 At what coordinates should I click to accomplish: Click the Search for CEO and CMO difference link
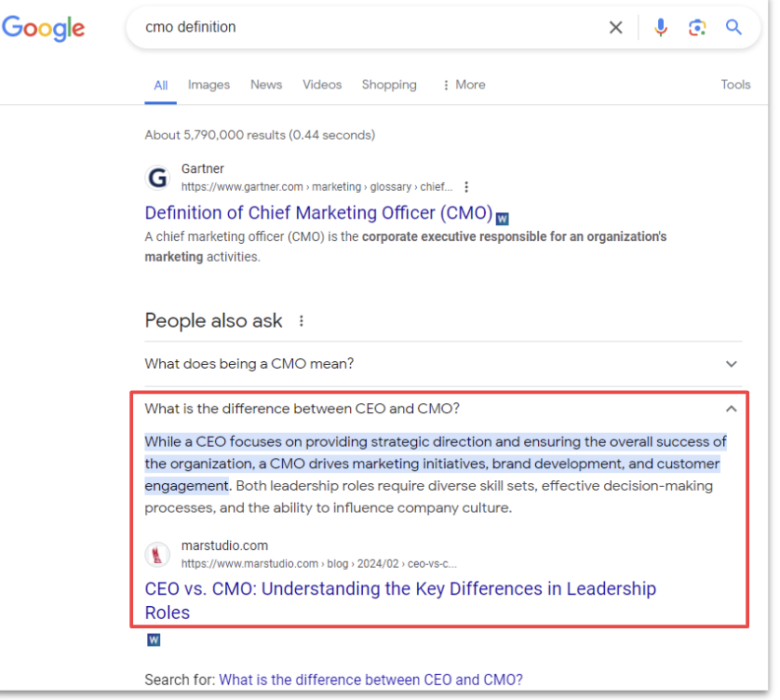(370, 680)
